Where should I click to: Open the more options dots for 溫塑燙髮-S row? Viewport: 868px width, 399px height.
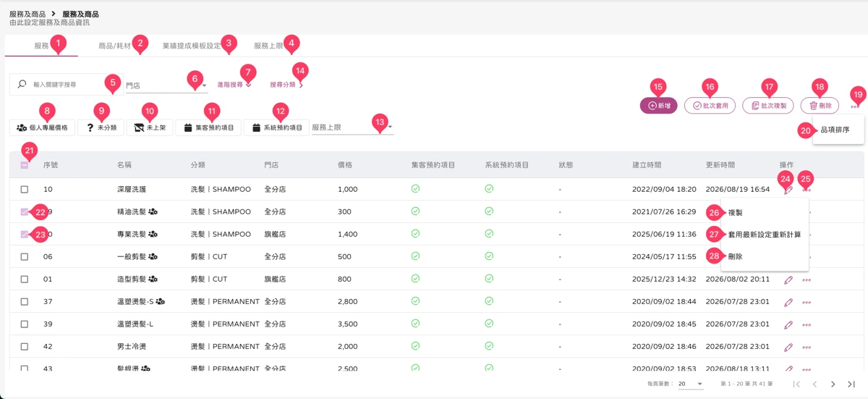(807, 302)
